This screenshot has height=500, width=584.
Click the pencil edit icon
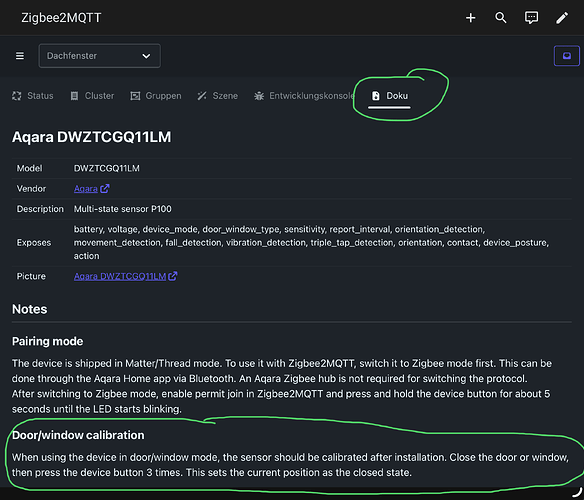click(x=562, y=18)
